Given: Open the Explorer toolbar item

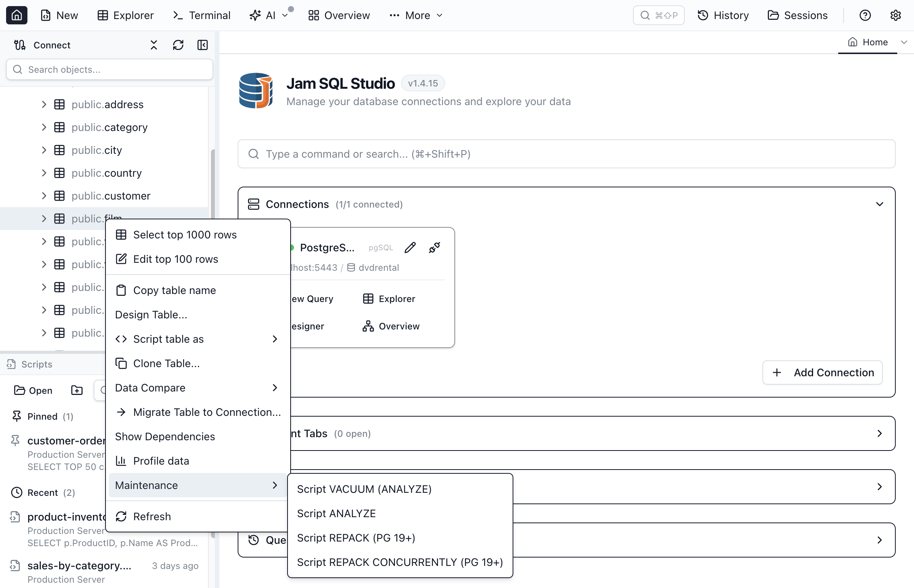Looking at the screenshot, I should (x=126, y=15).
